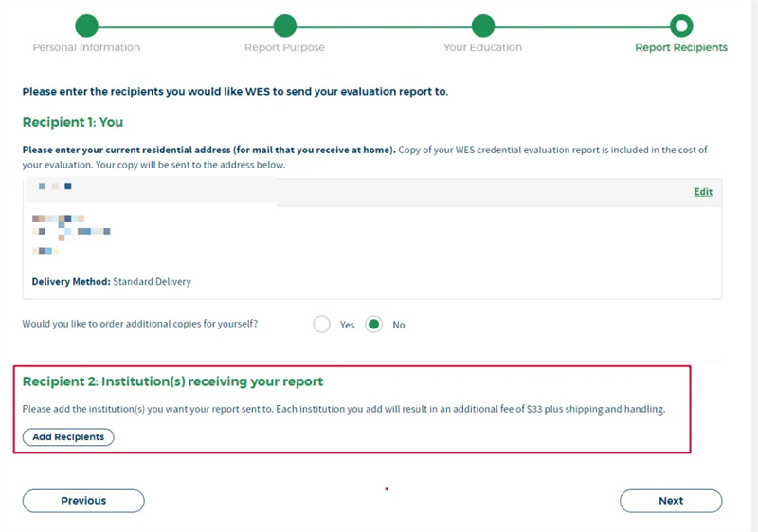
Task: Click progress line between Personal Information and Report Purpose
Action: [x=185, y=26]
